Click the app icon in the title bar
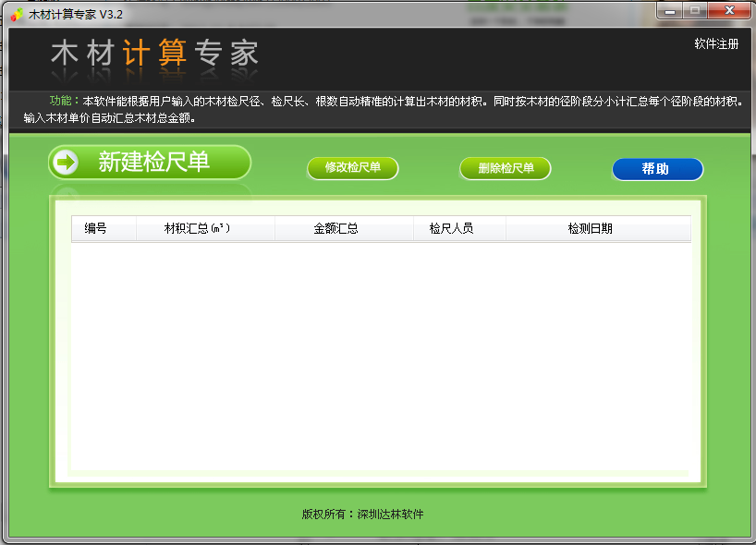 (17, 15)
